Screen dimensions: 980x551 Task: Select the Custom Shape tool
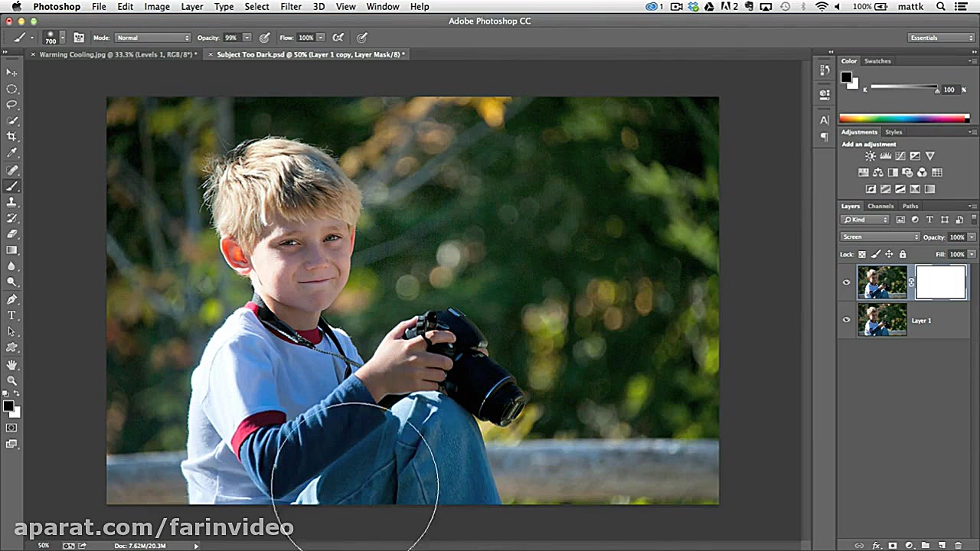11,347
